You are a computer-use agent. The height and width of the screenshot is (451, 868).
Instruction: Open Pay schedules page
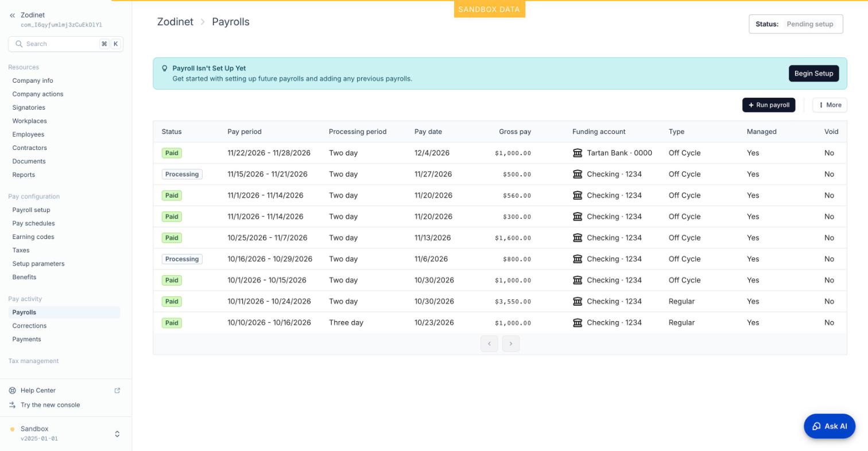coord(34,223)
